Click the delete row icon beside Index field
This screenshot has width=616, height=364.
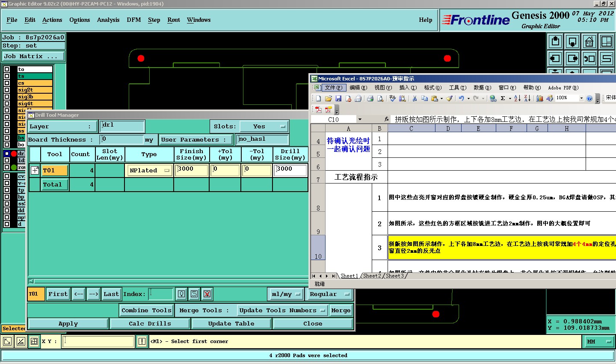point(207,294)
